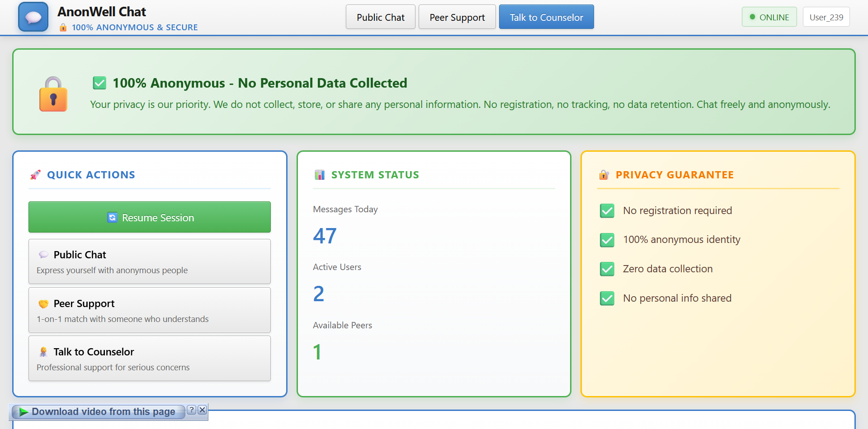Screen dimensions: 868x429
Task: Click Download video from this page
Action: coord(103,412)
